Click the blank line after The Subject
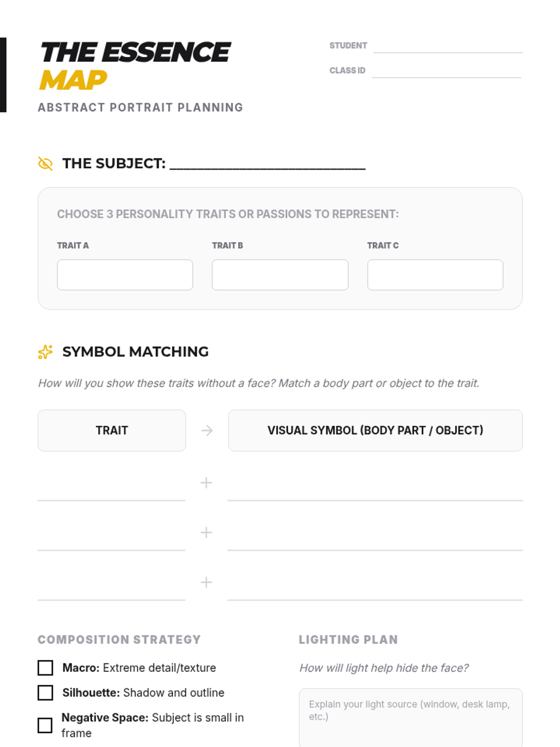Image resolution: width=560 pixels, height=747 pixels. [x=267, y=164]
